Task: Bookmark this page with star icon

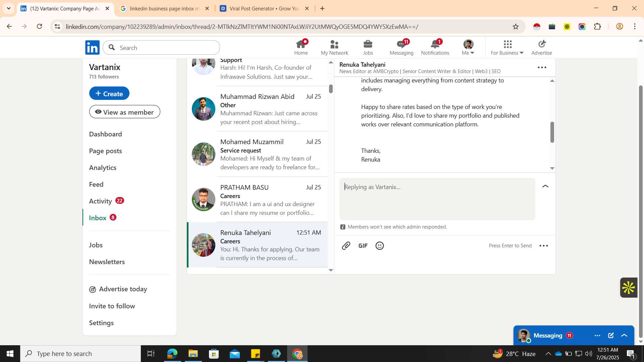Action: click(516, 26)
